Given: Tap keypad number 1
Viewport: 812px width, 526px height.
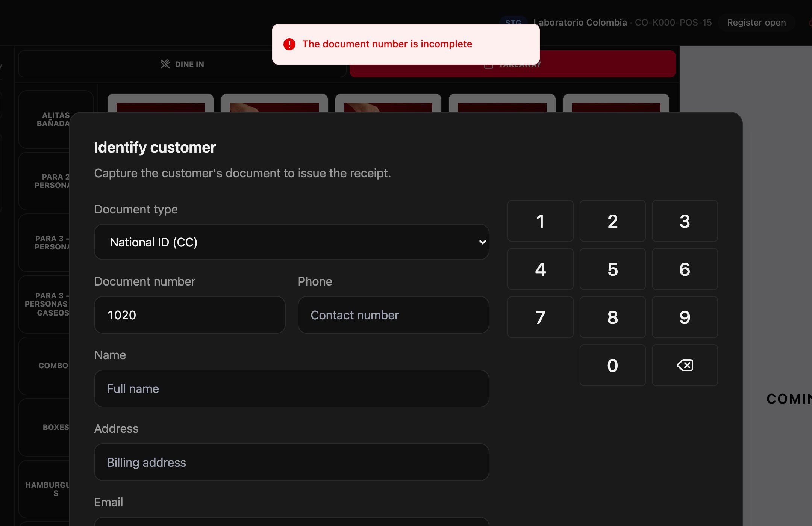Looking at the screenshot, I should click(x=540, y=221).
